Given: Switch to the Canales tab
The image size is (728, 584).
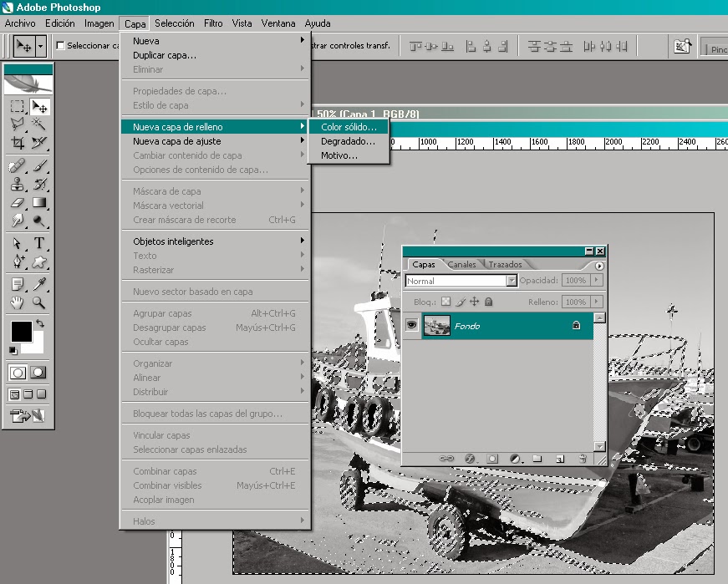Looking at the screenshot, I should tap(461, 265).
